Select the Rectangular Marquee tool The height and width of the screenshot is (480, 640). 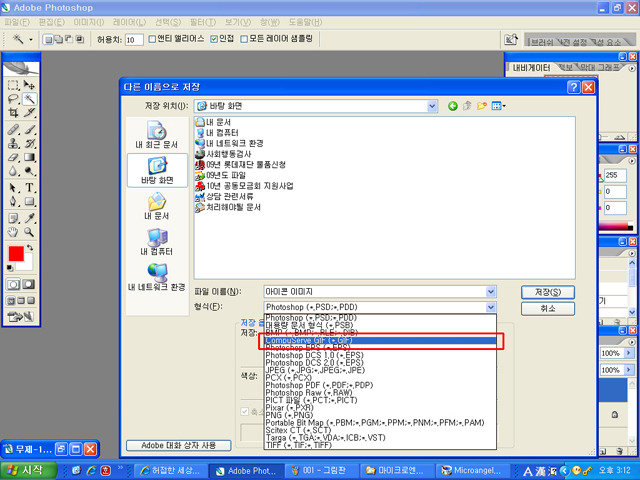(x=13, y=85)
